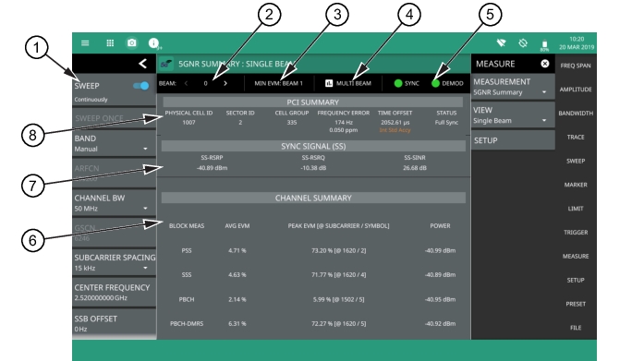The width and height of the screenshot is (644, 361).
Task: Open the MEASURE menu on right sidebar
Action: (576, 256)
